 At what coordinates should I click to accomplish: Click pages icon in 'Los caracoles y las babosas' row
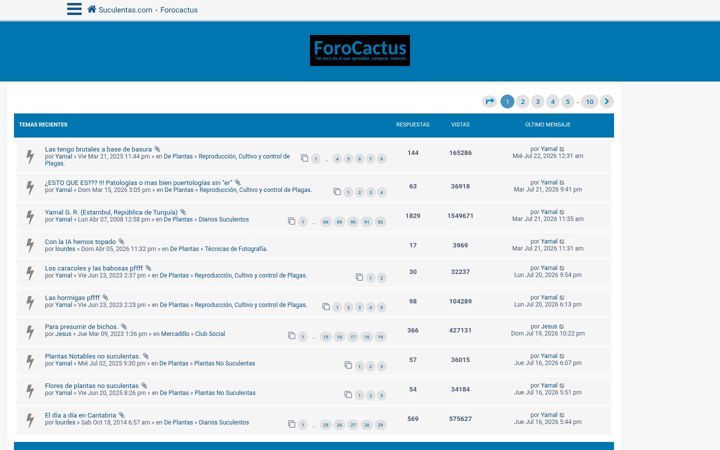[x=360, y=277]
